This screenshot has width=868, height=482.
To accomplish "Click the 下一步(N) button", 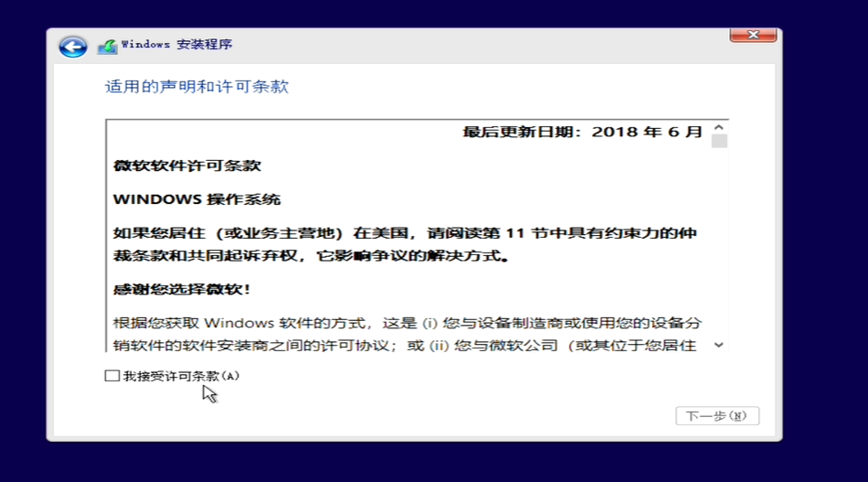I will coord(717,415).
